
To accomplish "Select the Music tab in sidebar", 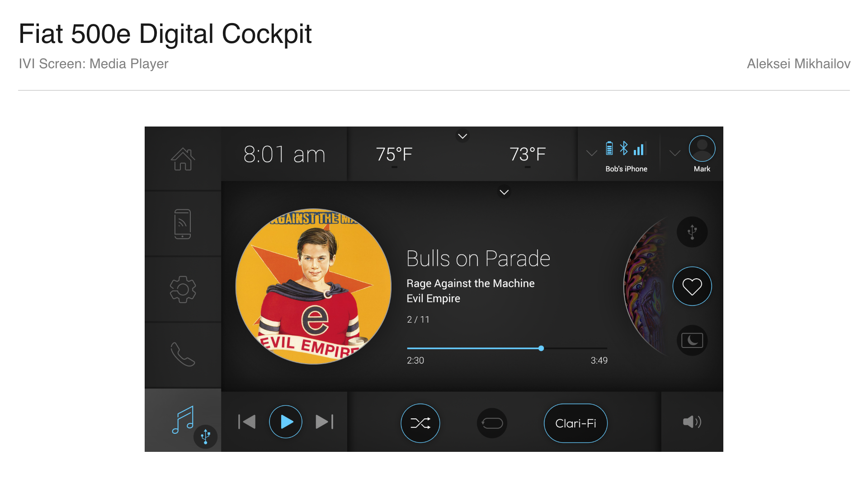I will (x=183, y=420).
